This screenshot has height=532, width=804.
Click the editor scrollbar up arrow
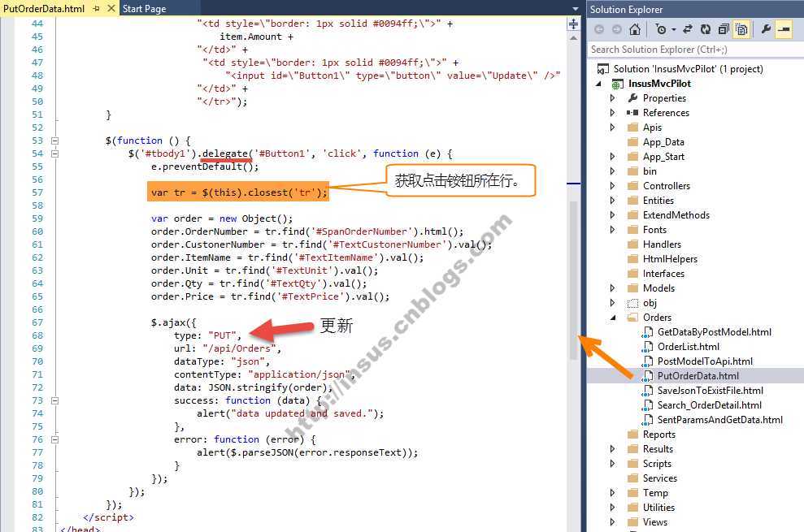click(574, 38)
